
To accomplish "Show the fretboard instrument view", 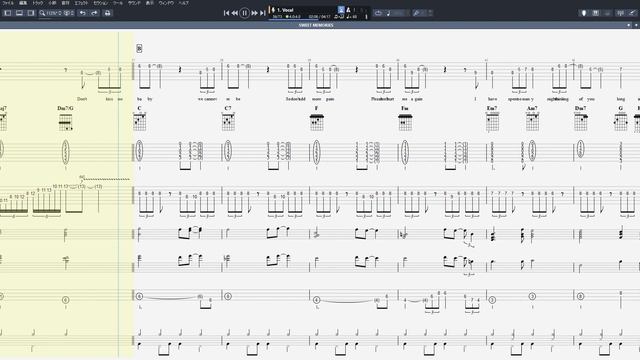I will pos(584,13).
